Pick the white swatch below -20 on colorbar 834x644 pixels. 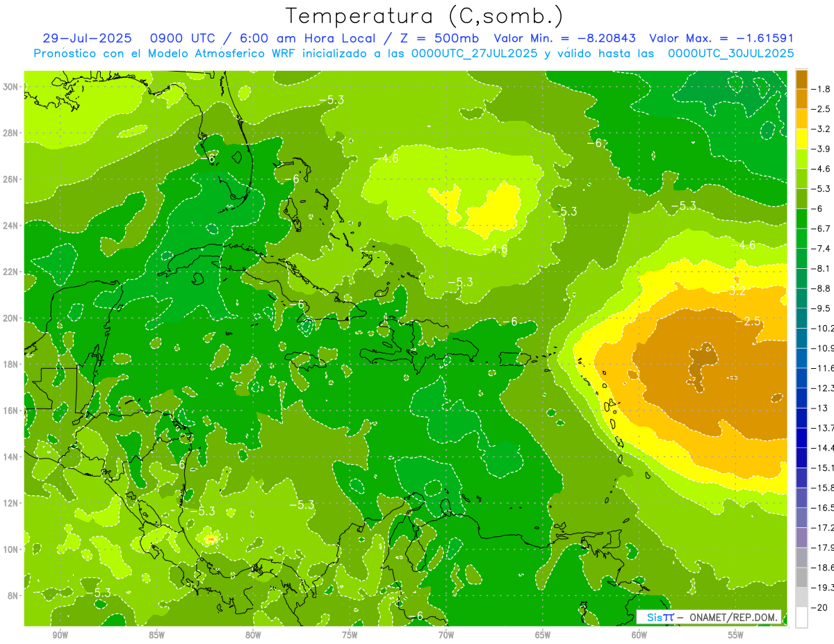pyautogui.click(x=801, y=617)
